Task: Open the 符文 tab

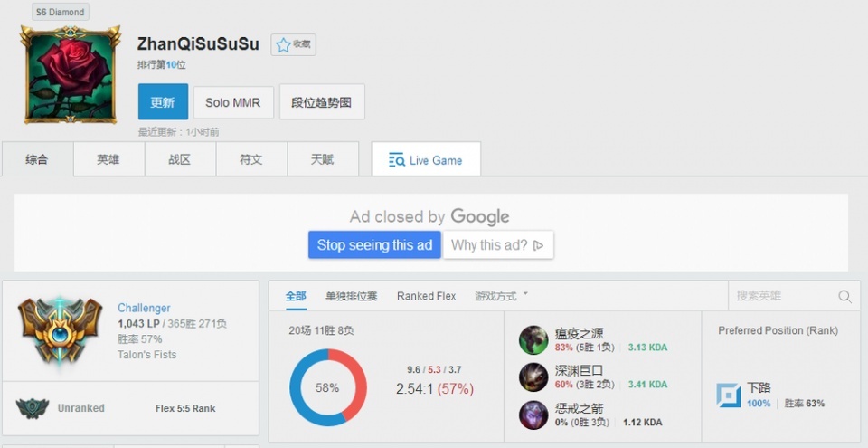Action: click(251, 160)
